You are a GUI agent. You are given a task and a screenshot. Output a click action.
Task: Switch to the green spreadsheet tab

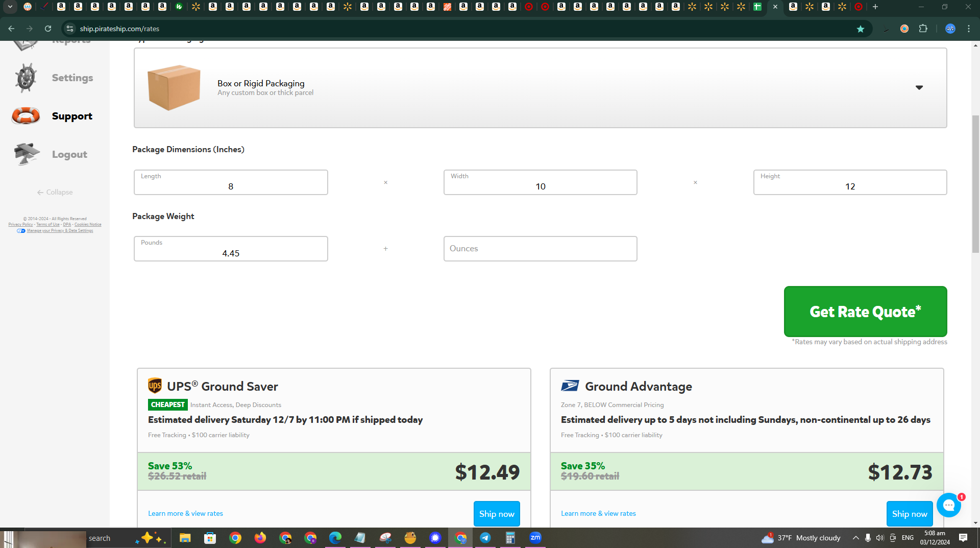pyautogui.click(x=757, y=7)
